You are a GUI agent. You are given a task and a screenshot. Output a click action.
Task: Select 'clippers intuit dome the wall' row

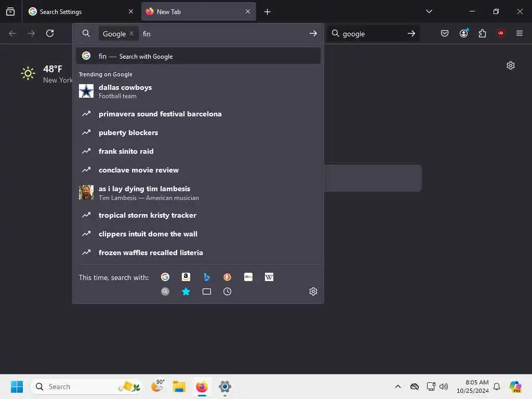(x=198, y=234)
